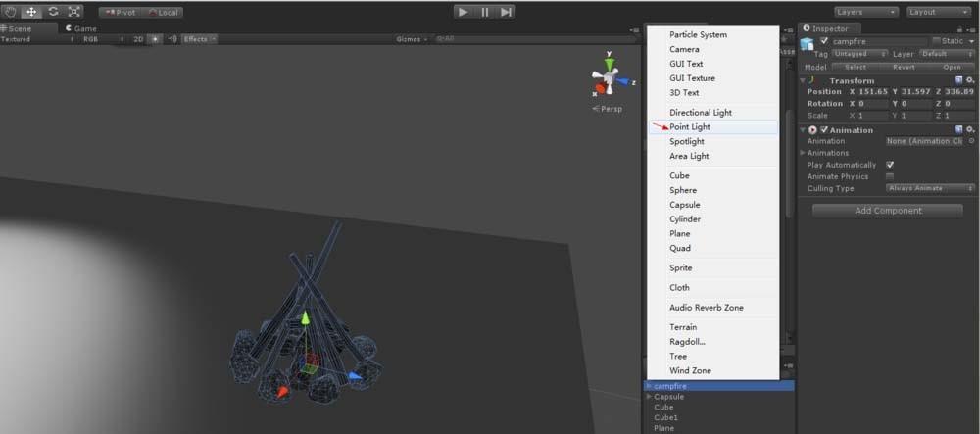Choose Camera from the create menu

(712, 49)
